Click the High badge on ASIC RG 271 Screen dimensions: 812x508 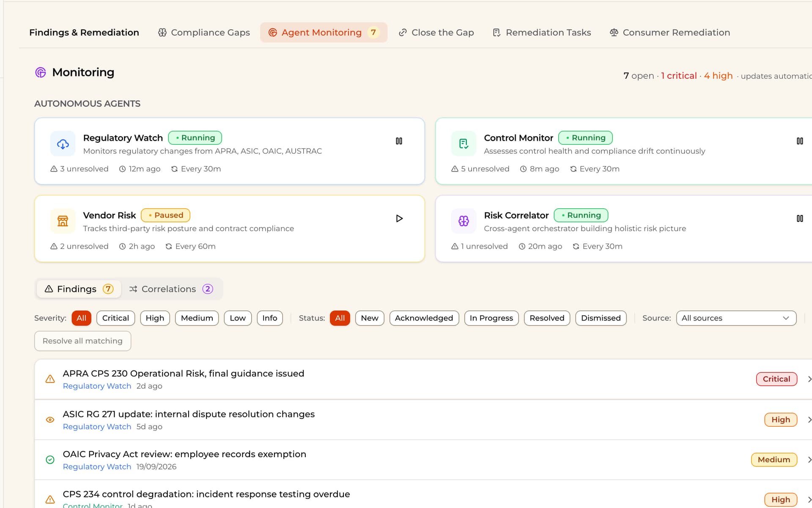781,420
